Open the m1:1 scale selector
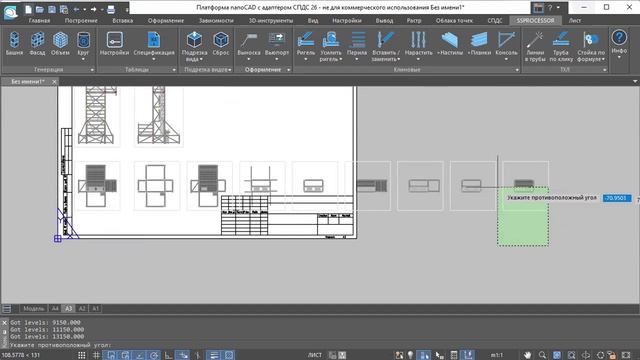 497,355
